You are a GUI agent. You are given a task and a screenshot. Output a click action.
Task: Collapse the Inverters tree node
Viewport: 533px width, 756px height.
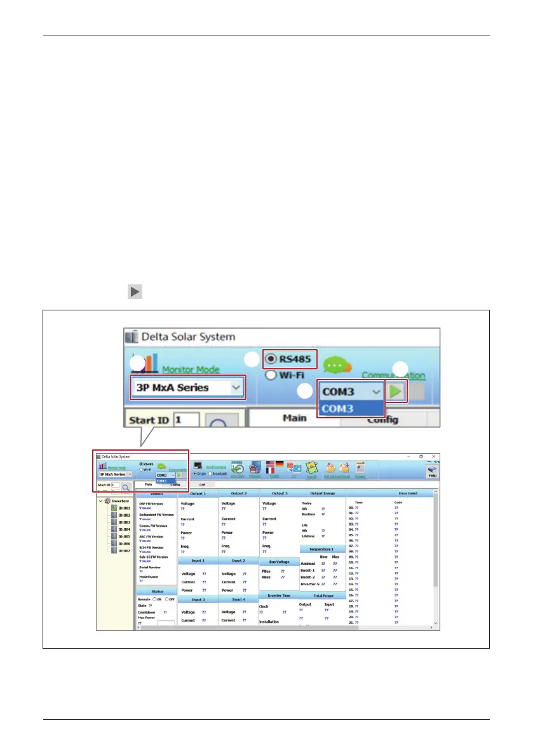(x=100, y=501)
